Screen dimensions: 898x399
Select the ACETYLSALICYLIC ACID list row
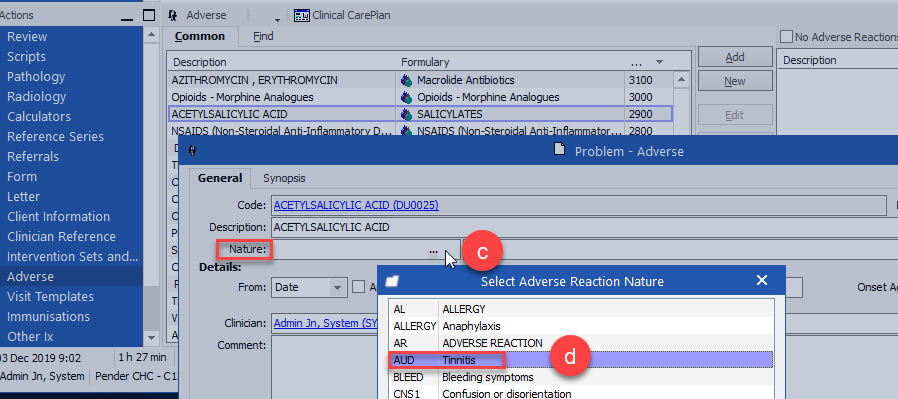(x=420, y=114)
